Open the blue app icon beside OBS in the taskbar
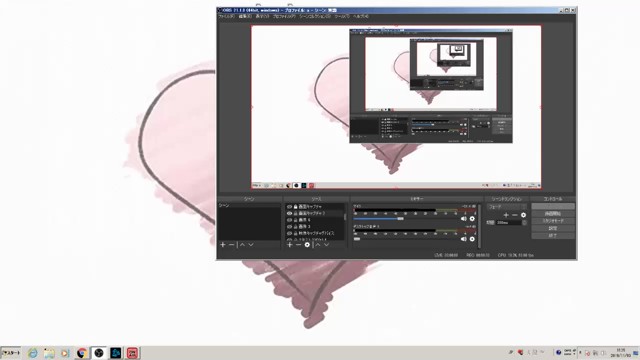640x360 pixels. 116,353
